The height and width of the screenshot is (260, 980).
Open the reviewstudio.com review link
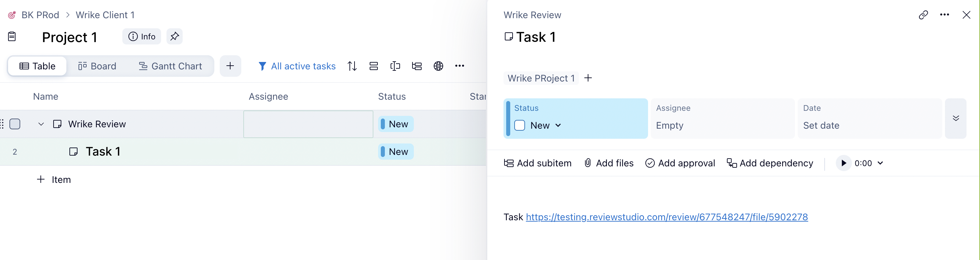tap(667, 217)
